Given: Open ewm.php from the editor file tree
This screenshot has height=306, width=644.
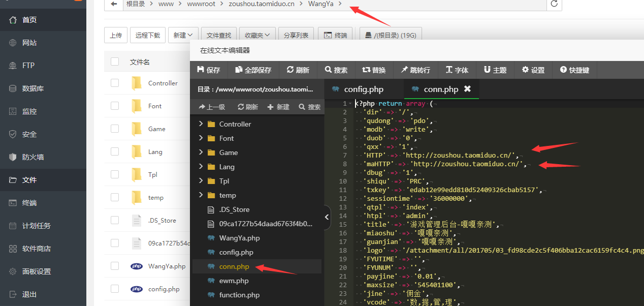Looking at the screenshot, I should pyautogui.click(x=234, y=281).
